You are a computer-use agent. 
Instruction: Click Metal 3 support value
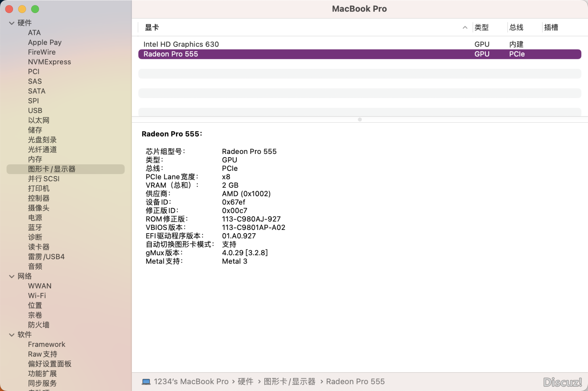coord(235,261)
